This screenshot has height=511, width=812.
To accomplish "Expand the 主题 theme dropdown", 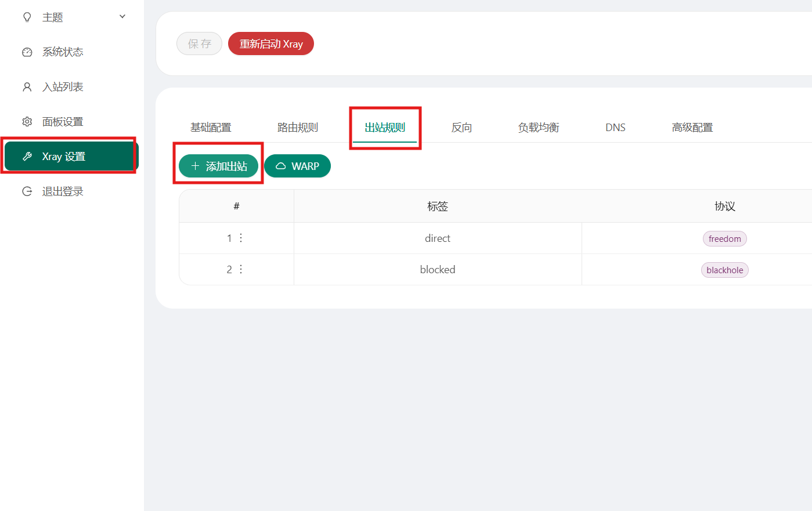I will click(122, 17).
